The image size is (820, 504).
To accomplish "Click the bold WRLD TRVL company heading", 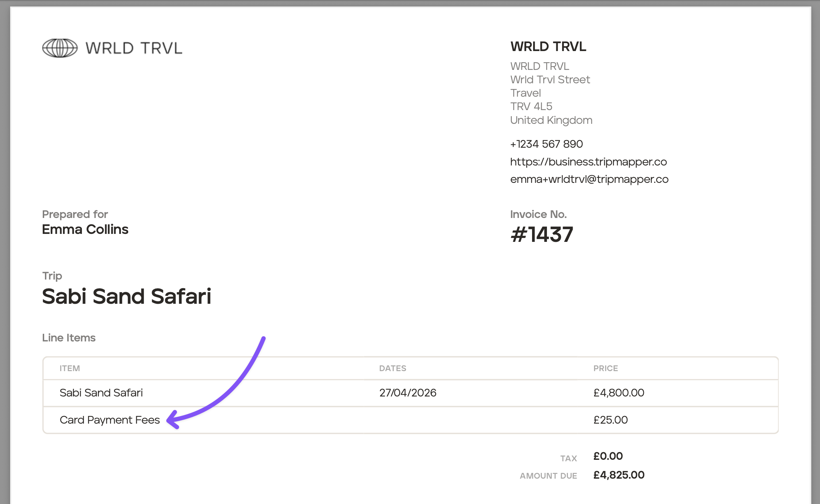I will (548, 47).
